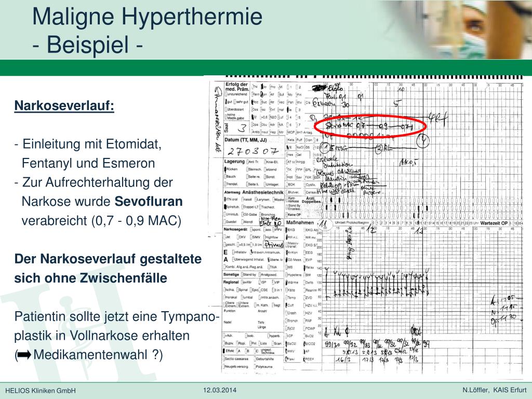Select the line "Einleitung mit Etomidat,"

click(x=91, y=144)
